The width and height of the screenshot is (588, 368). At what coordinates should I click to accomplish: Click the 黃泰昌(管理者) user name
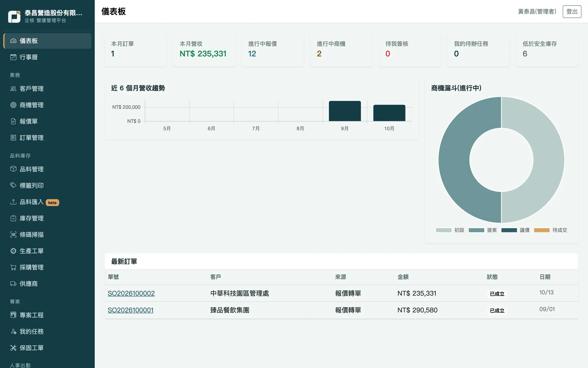(x=537, y=11)
